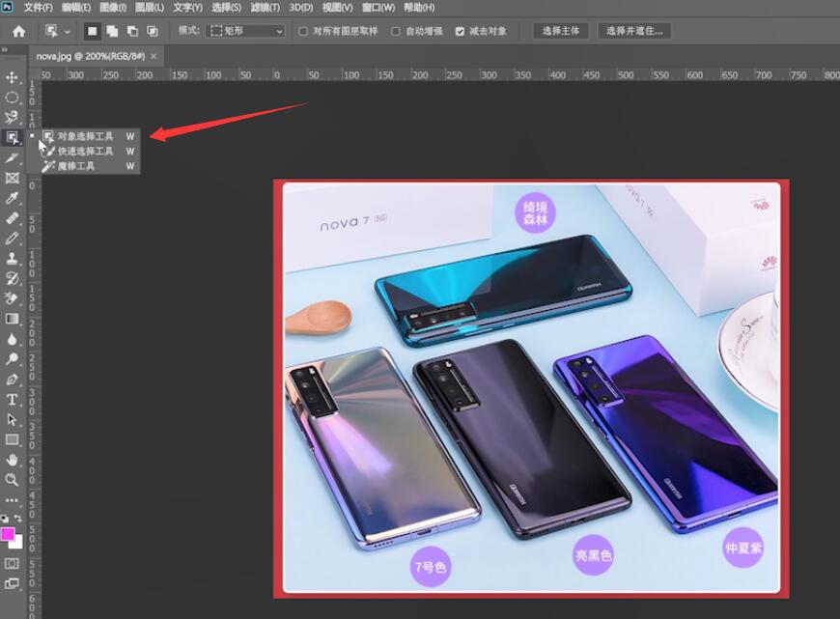Viewport: 840px width, 619px height.
Task: Select the Type tool
Action: pyautogui.click(x=12, y=400)
